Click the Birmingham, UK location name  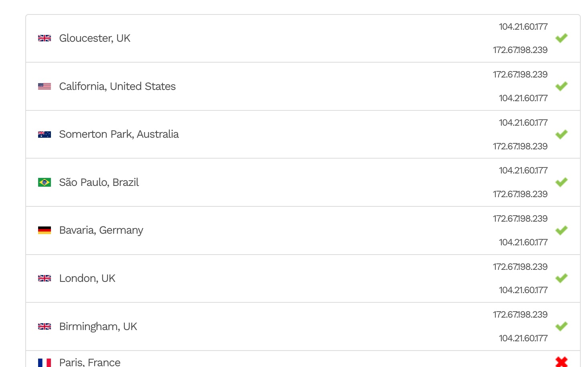[98, 326]
